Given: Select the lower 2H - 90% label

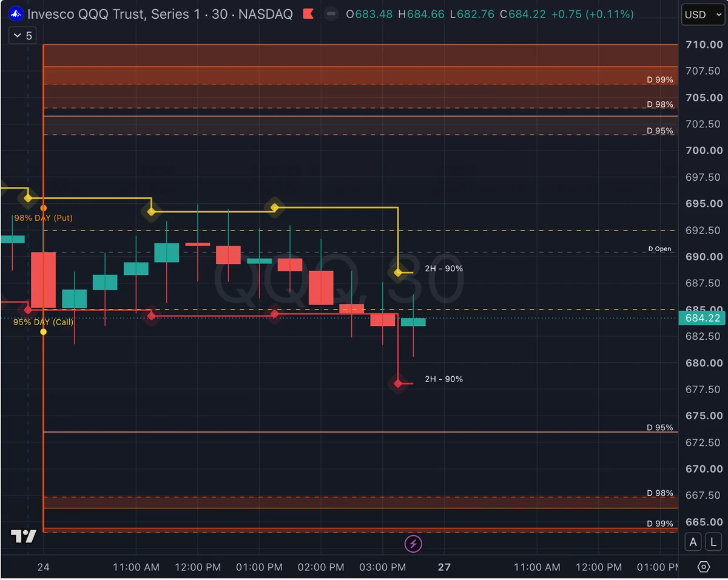Looking at the screenshot, I should click(443, 379).
